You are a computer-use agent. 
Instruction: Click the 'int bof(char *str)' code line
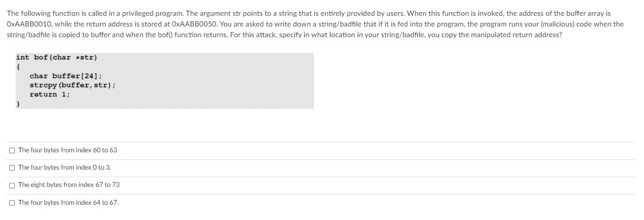[x=56, y=58]
